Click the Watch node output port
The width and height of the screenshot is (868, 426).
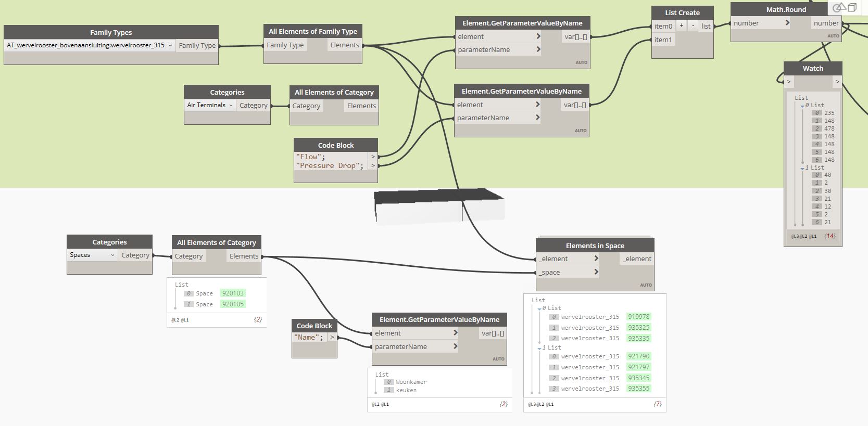click(837, 82)
